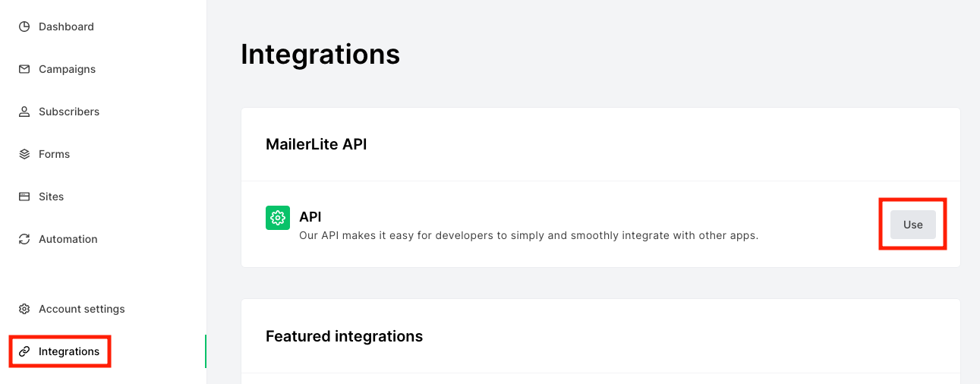Navigate to Forms in the sidebar
Viewport: 980px width, 384px height.
[x=54, y=154]
